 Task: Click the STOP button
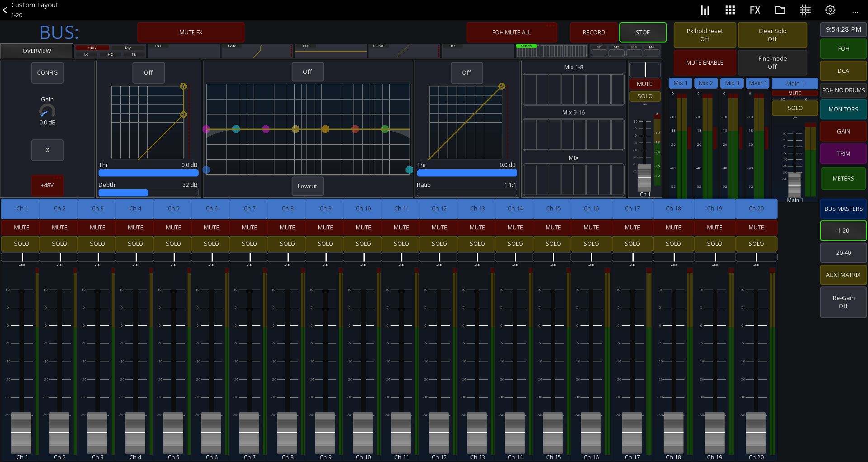click(x=643, y=32)
